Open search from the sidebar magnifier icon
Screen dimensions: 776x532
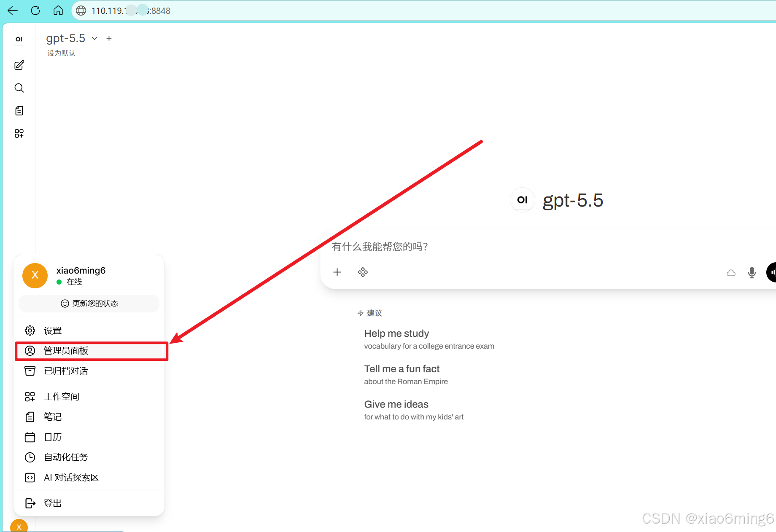point(19,88)
